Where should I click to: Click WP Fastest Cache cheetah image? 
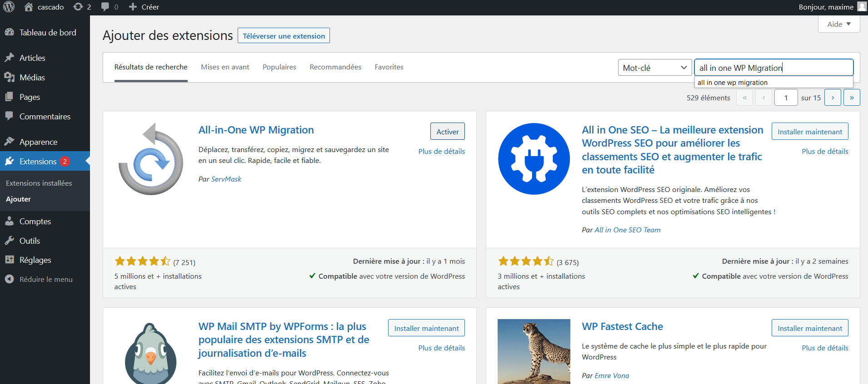(534, 352)
